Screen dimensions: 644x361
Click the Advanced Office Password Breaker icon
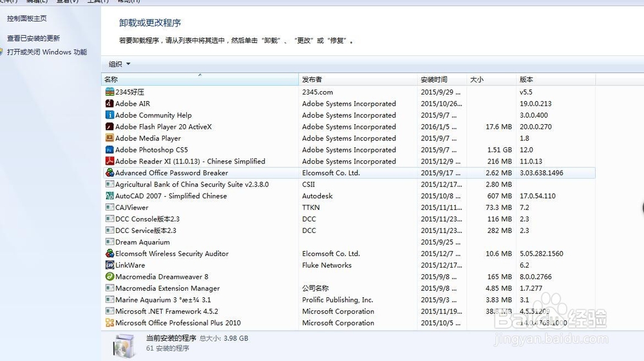coord(109,173)
